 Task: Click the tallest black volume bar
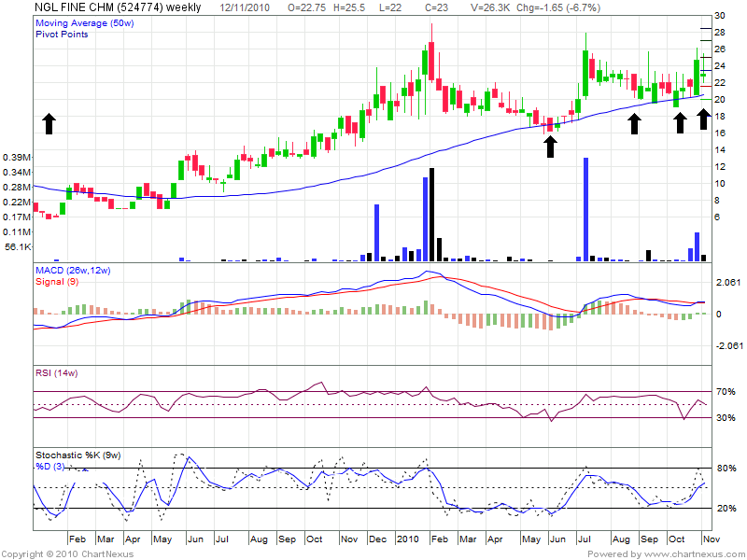pos(432,213)
